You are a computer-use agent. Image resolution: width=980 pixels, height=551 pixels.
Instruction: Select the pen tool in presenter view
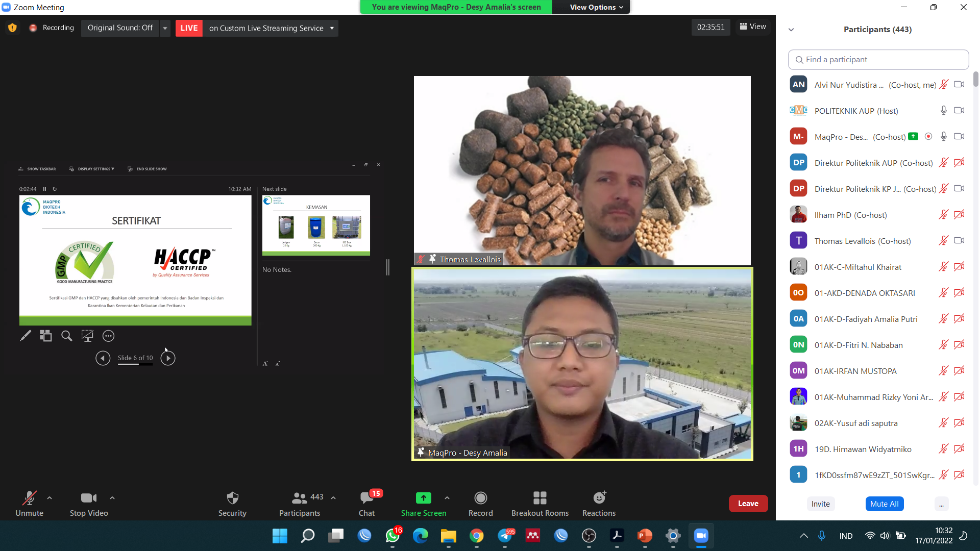(x=25, y=336)
